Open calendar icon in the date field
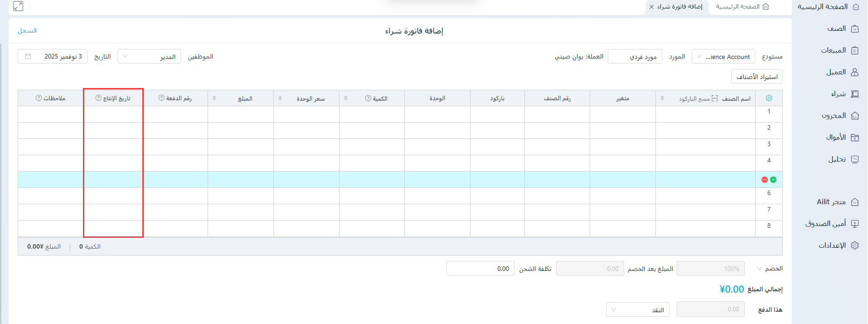This screenshot has height=324, width=868. tap(28, 56)
